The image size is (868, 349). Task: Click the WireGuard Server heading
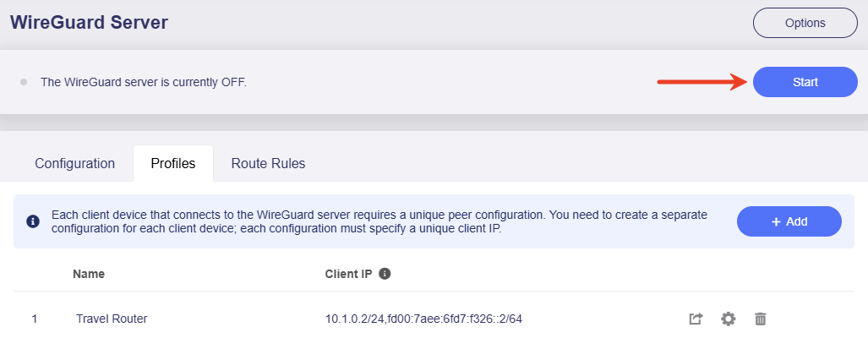pyautogui.click(x=89, y=23)
